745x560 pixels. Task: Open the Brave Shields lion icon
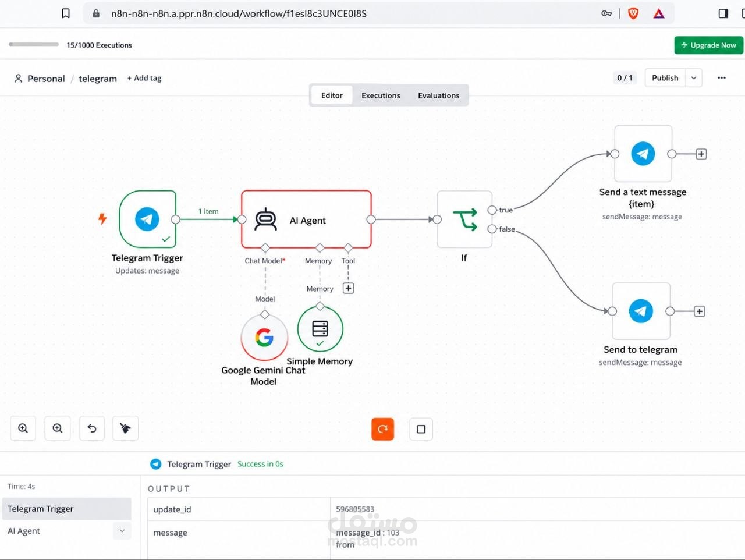(633, 13)
